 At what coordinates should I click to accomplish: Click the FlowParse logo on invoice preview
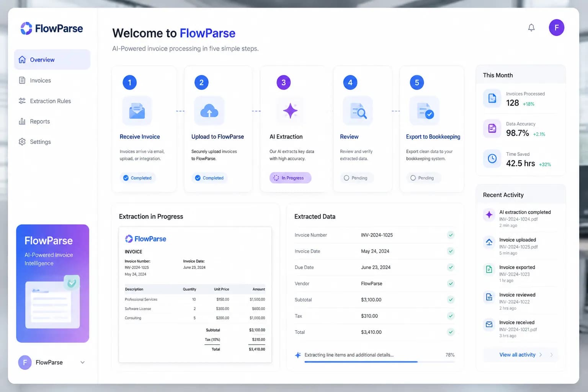[x=145, y=239]
